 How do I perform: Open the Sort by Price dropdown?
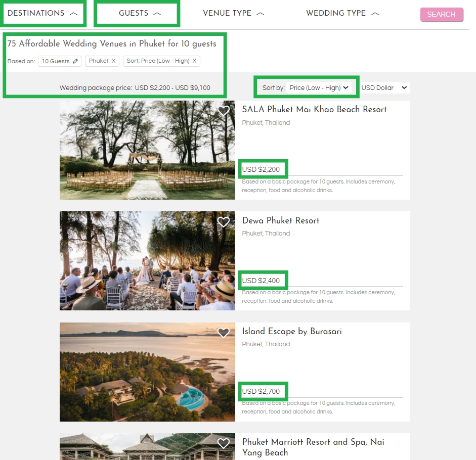pos(319,87)
